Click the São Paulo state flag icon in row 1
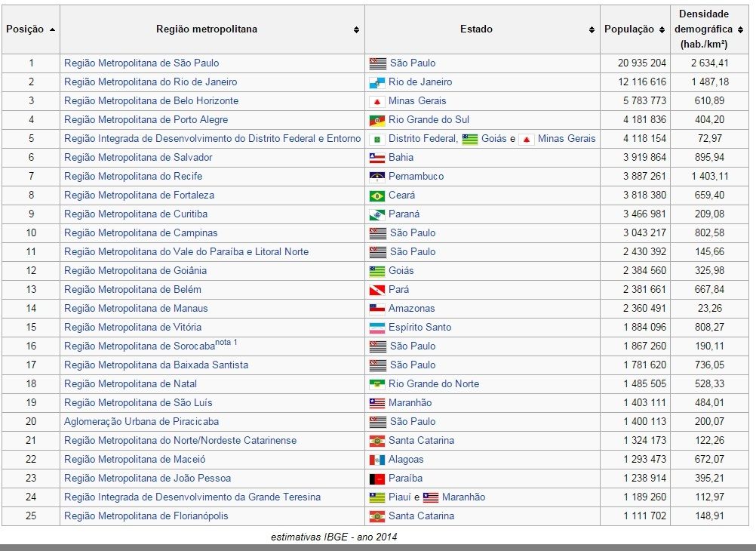The height and width of the screenshot is (551, 756). tap(376, 63)
